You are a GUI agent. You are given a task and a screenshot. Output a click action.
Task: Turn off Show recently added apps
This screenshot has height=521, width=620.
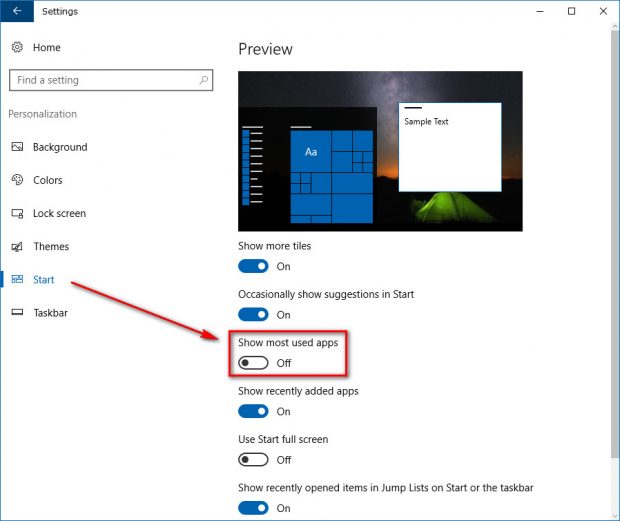point(253,412)
